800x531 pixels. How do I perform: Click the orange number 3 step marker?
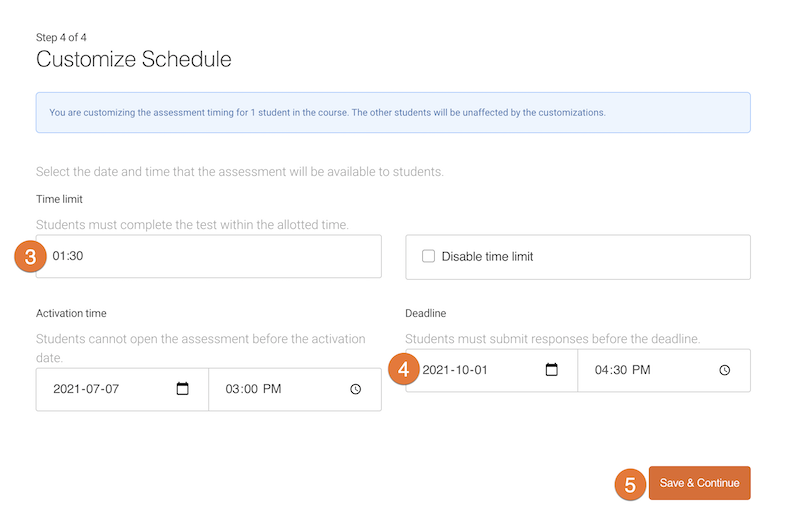(31, 257)
